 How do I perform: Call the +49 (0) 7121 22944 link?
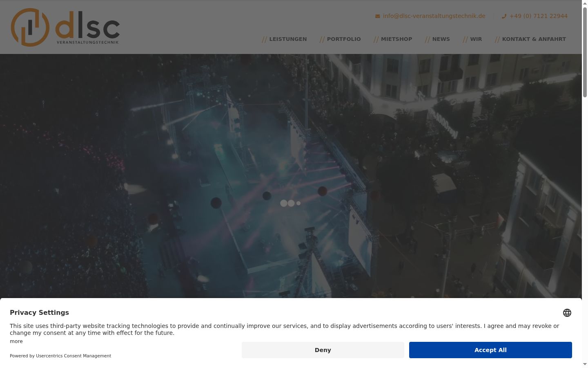(x=538, y=16)
